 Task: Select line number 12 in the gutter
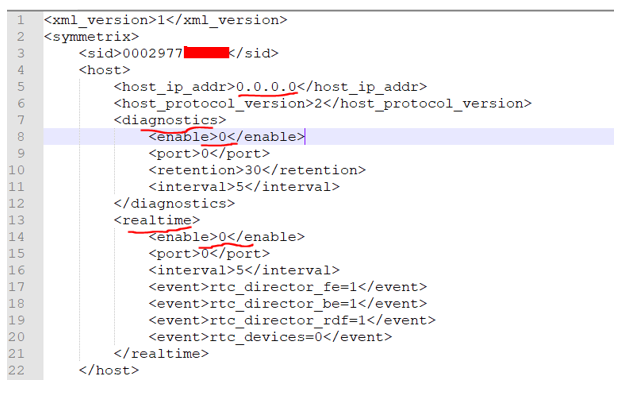click(16, 203)
